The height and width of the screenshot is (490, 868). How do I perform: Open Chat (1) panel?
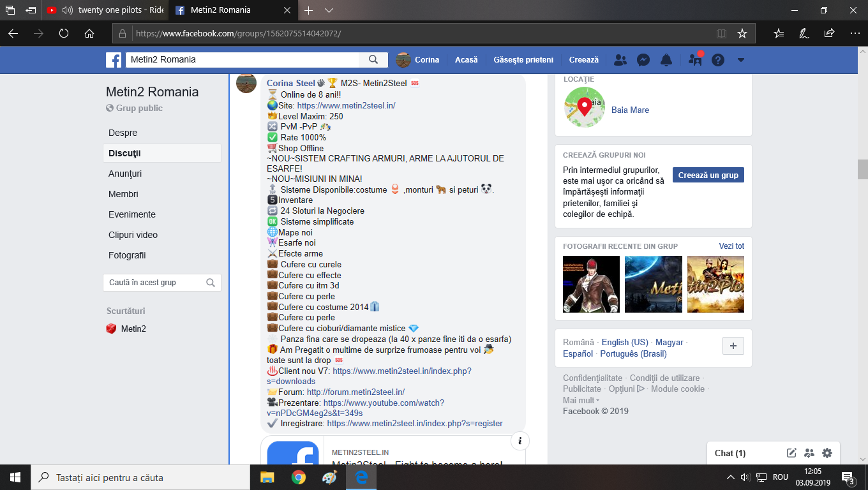coord(730,453)
